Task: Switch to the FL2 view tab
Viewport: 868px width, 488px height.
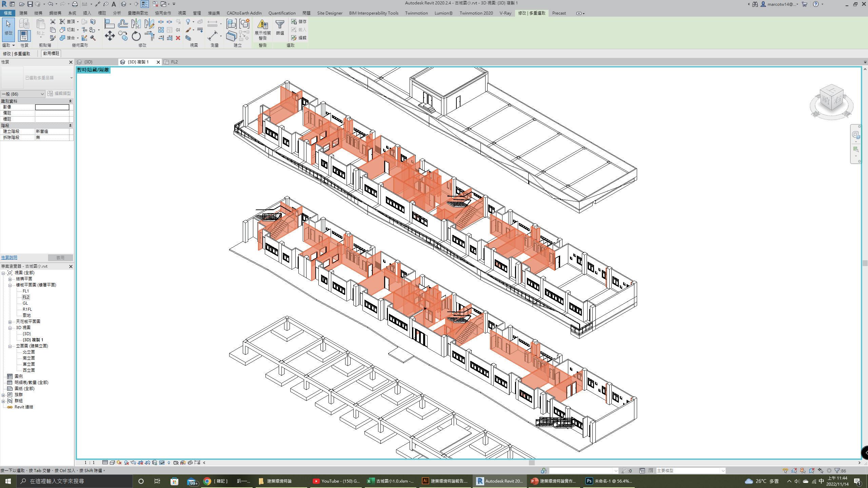Action: (x=174, y=62)
